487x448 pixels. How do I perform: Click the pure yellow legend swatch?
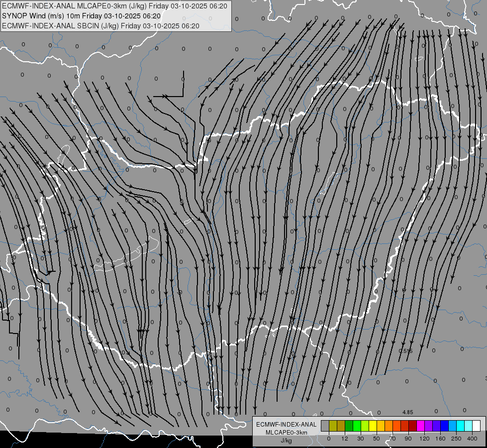click(373, 426)
